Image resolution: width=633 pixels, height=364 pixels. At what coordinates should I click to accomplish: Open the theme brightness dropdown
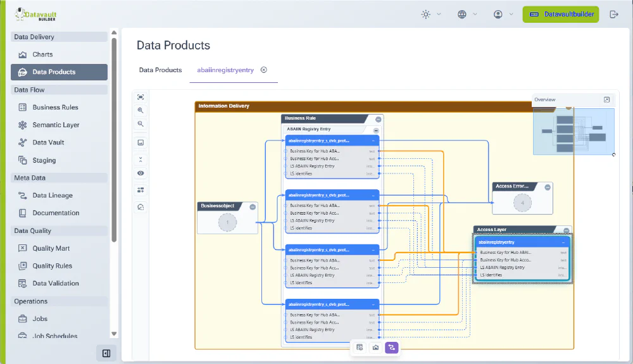(x=430, y=15)
